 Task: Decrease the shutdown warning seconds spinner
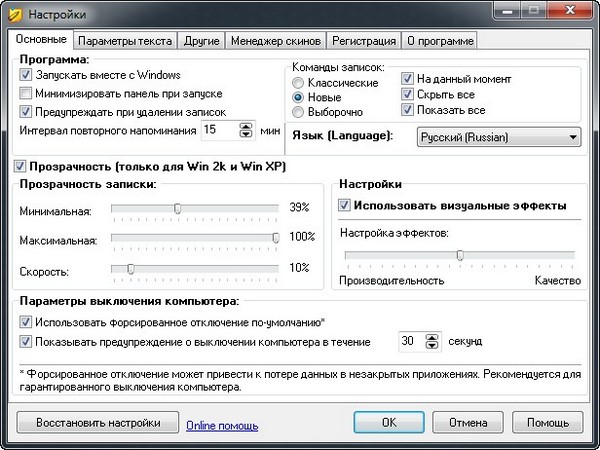pos(432,347)
